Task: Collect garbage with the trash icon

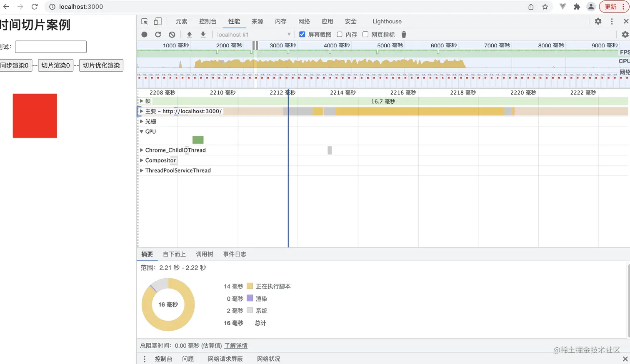Action: coord(404,35)
